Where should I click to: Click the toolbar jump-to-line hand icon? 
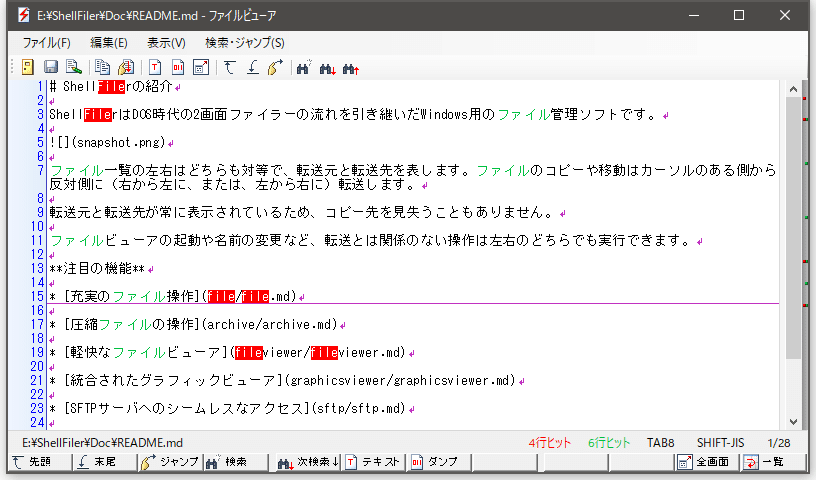pos(275,67)
